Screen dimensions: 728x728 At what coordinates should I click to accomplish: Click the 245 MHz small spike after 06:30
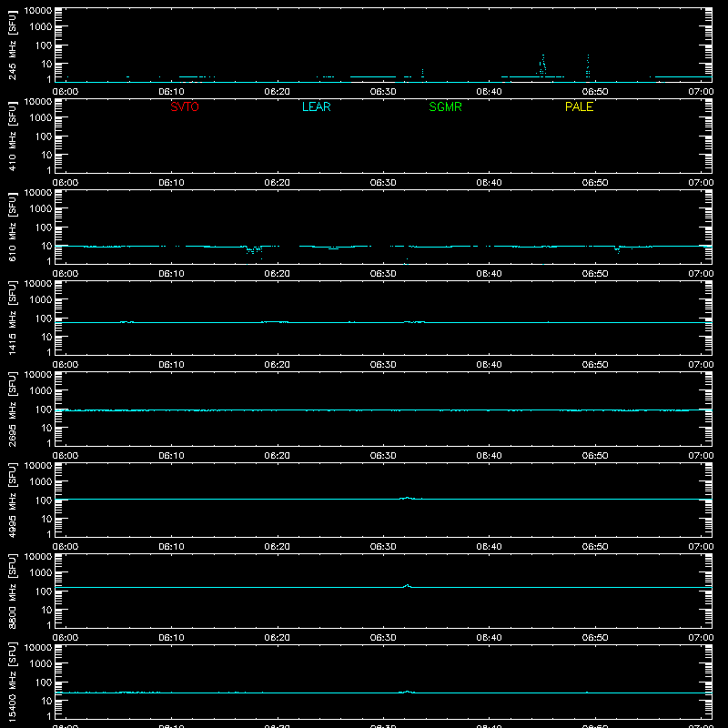click(x=422, y=72)
